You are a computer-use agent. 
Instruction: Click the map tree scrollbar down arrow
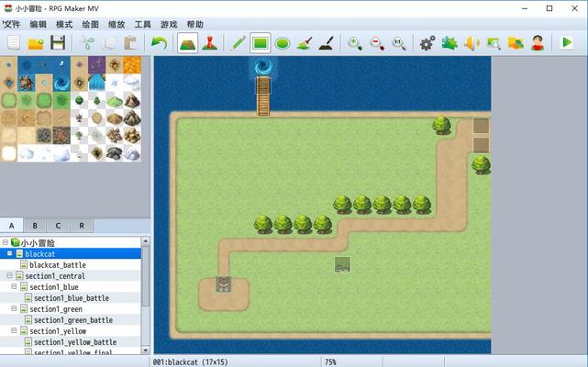click(x=146, y=350)
